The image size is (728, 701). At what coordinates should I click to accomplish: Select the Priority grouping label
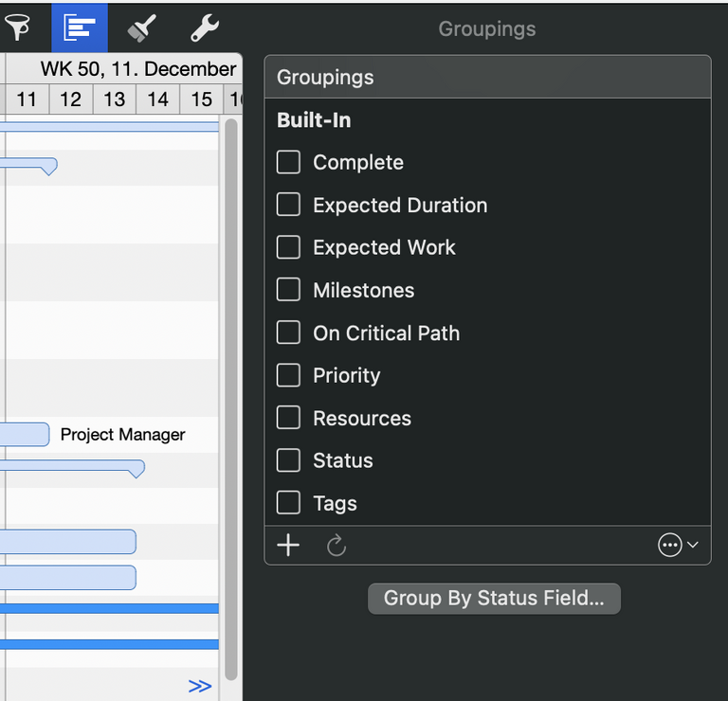[346, 376]
